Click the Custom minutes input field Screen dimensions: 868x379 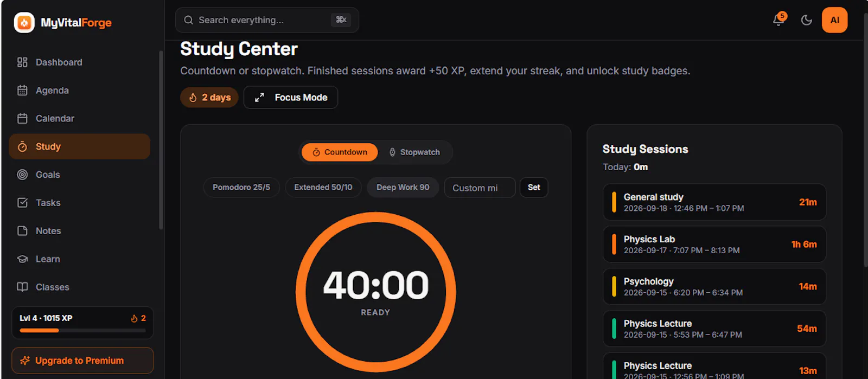coord(480,188)
